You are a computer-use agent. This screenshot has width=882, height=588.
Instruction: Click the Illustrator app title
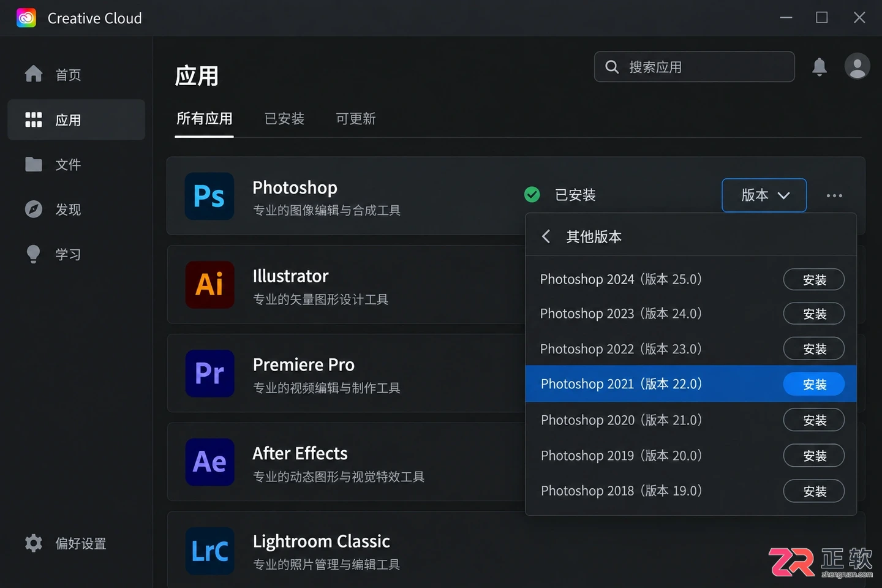(290, 276)
